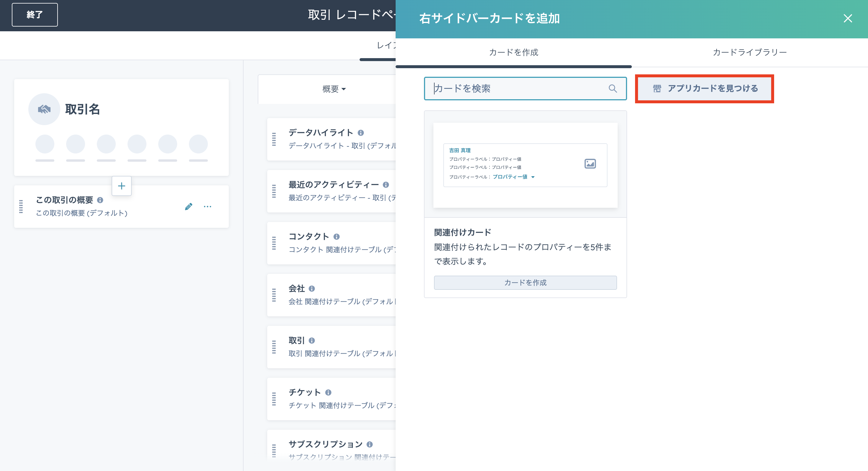Click the drag handle of the コンタクト card
The height and width of the screenshot is (471, 868).
(x=274, y=243)
